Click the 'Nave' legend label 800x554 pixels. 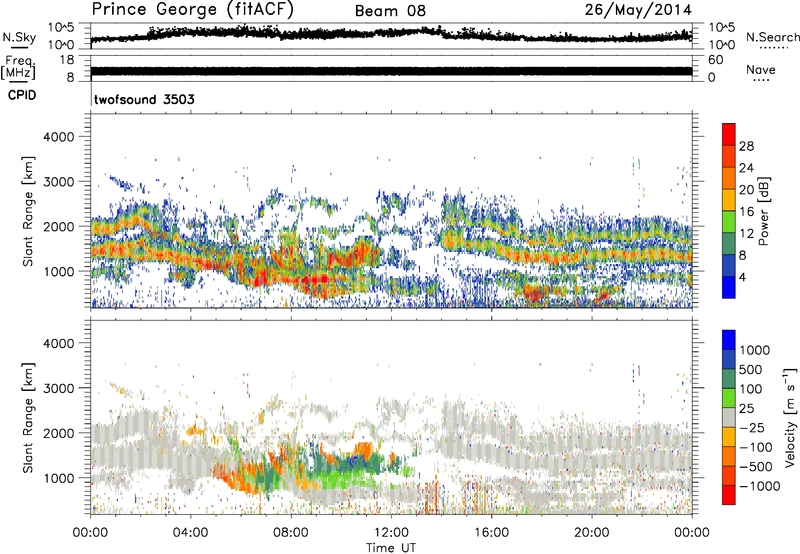click(760, 70)
